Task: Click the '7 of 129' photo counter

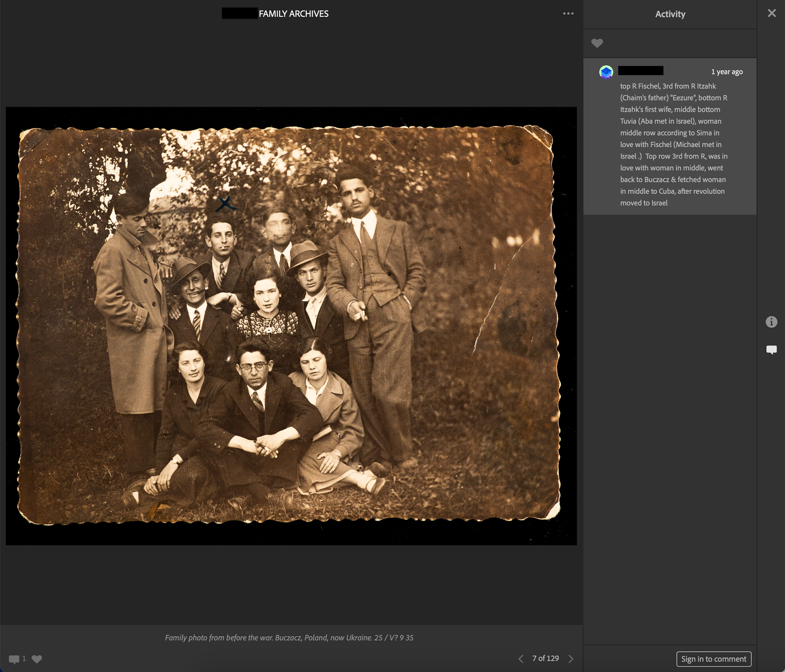Action: 545,658
